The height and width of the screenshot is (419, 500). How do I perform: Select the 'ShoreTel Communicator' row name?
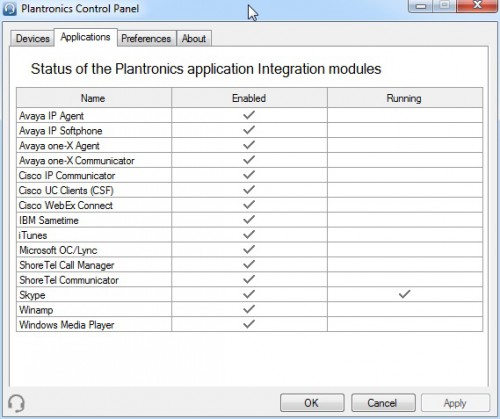coord(69,280)
